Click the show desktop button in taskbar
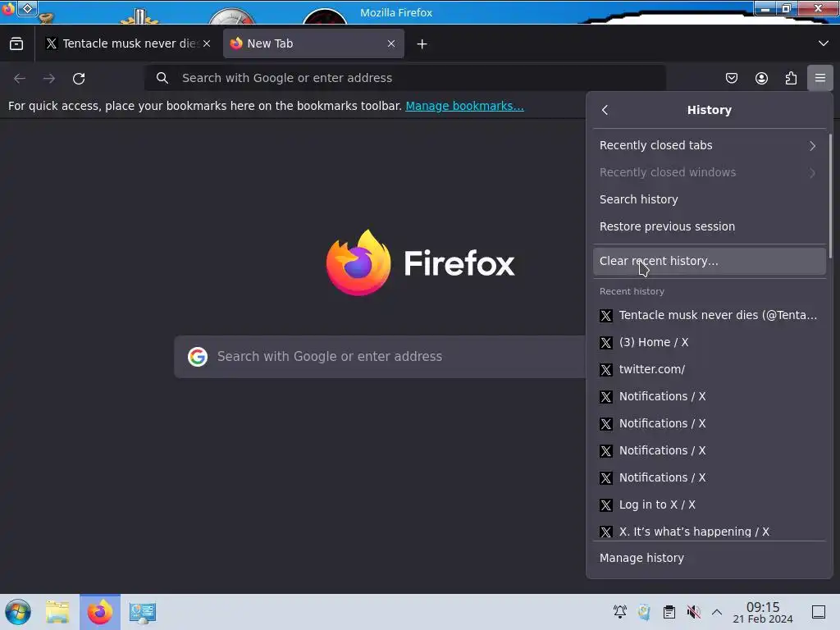The height and width of the screenshot is (630, 840). point(819,612)
